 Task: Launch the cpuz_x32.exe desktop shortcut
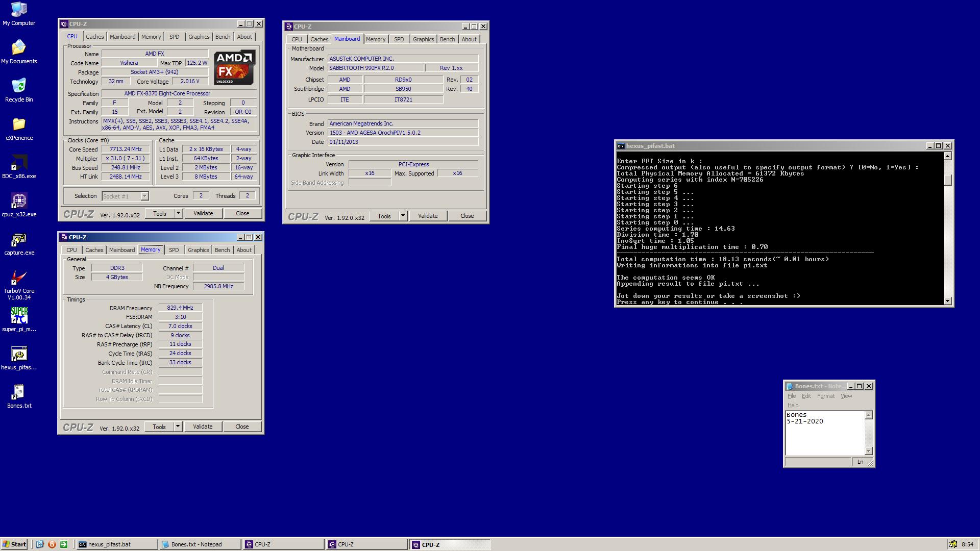(19, 205)
